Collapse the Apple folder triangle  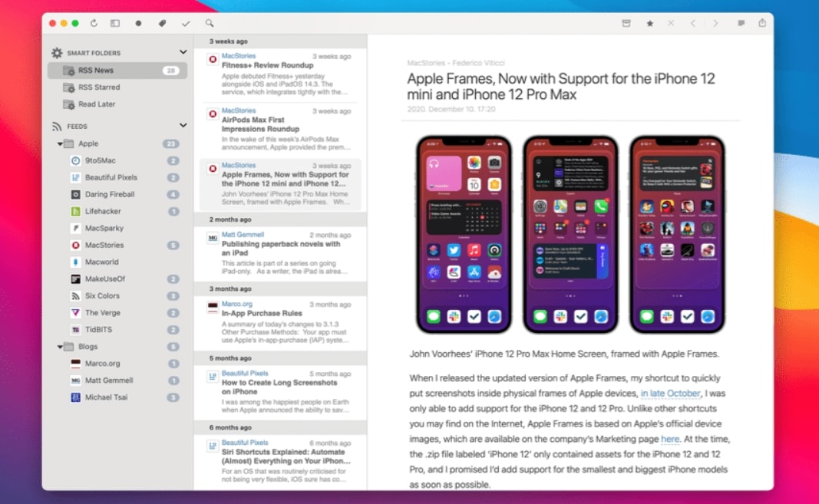pyautogui.click(x=60, y=143)
